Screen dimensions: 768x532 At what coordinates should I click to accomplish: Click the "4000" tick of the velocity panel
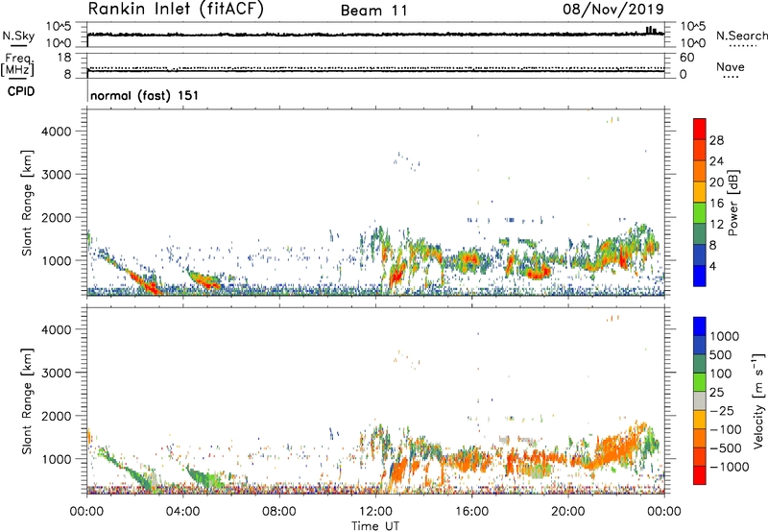(57, 329)
